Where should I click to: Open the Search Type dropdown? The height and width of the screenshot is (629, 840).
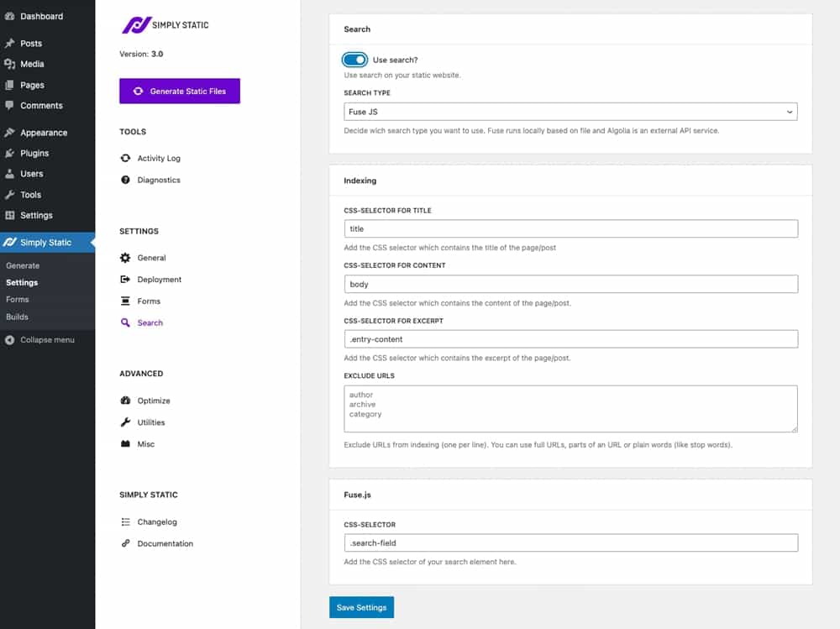tap(570, 112)
